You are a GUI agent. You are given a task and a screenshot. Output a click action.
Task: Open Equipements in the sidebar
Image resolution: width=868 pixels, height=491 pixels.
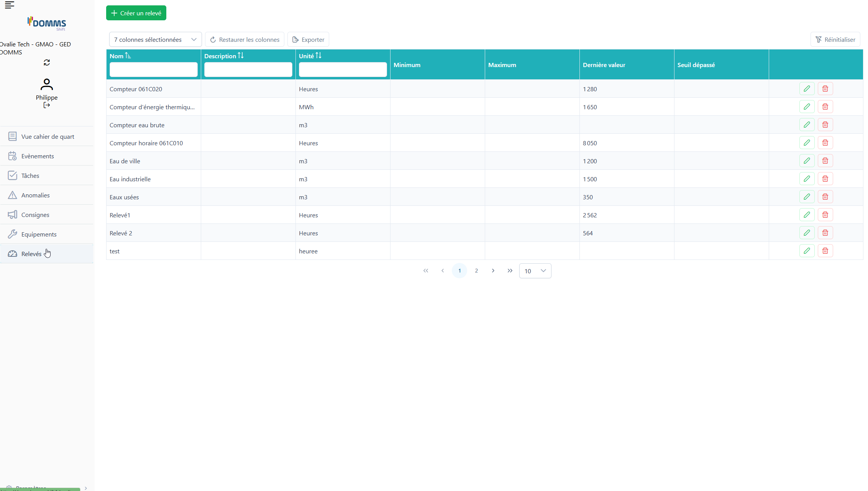[39, 234]
